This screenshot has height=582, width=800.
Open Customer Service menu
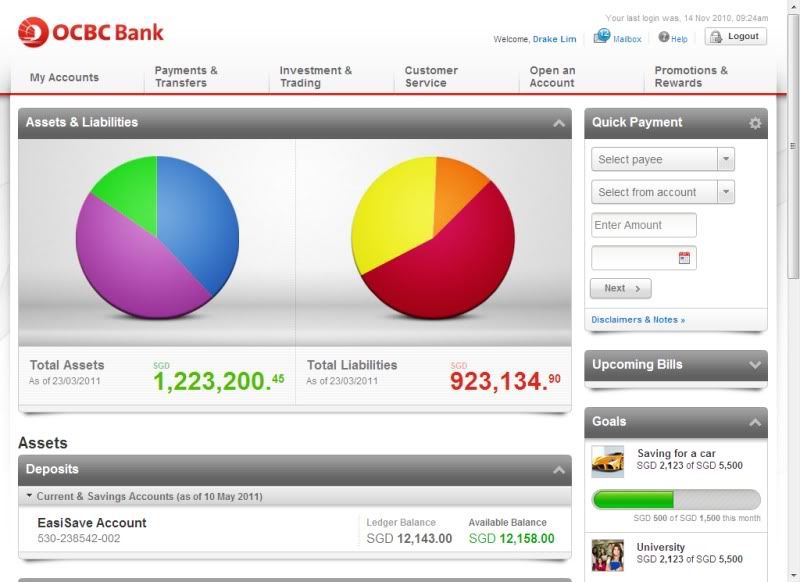431,77
